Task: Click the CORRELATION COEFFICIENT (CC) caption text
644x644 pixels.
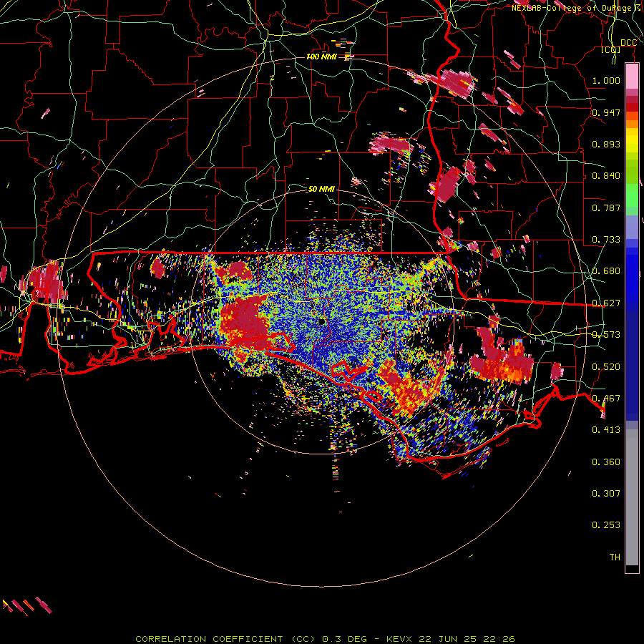Action: [x=225, y=639]
